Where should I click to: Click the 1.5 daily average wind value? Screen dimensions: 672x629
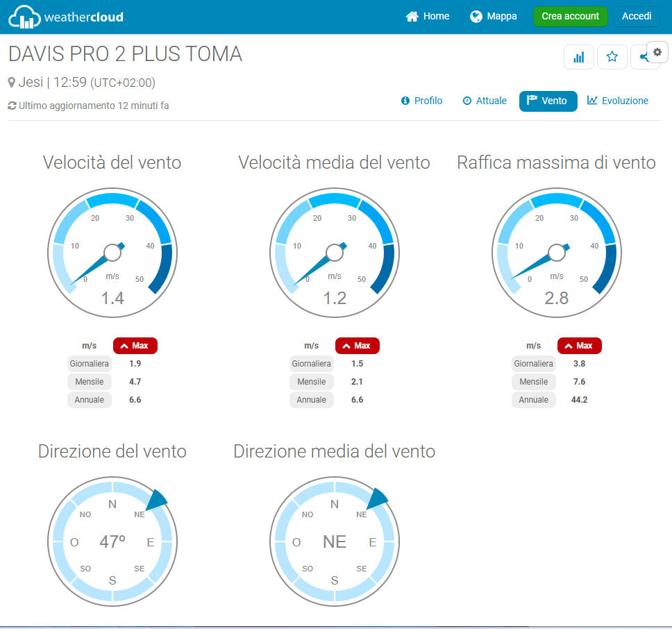tap(357, 363)
